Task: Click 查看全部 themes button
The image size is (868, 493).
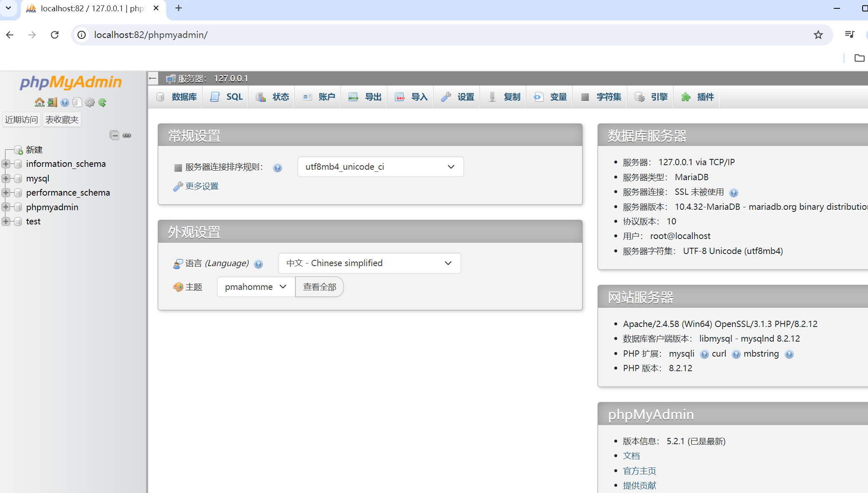Action: click(x=319, y=287)
